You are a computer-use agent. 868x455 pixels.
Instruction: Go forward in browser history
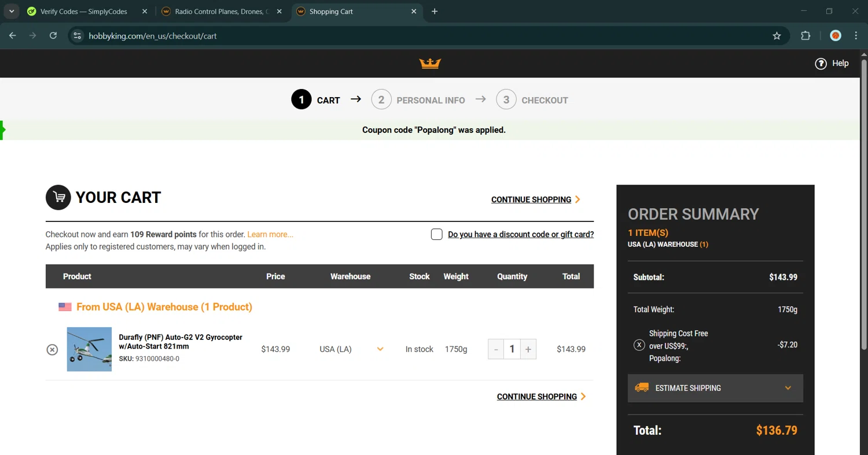pos(33,36)
